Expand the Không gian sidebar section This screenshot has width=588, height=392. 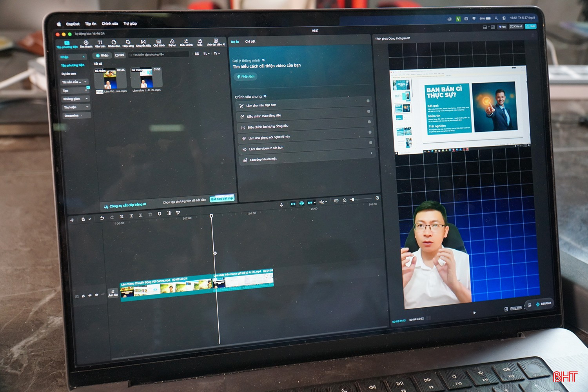[x=87, y=98]
